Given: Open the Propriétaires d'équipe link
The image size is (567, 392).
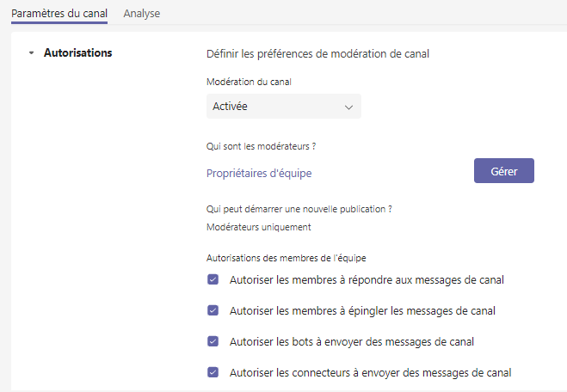Looking at the screenshot, I should 259,173.
